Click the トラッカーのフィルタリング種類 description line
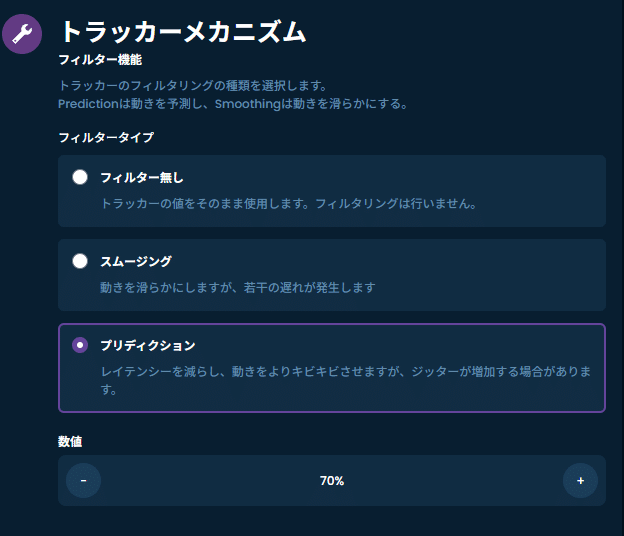Image resolution: width=624 pixels, height=536 pixels. pos(193,85)
